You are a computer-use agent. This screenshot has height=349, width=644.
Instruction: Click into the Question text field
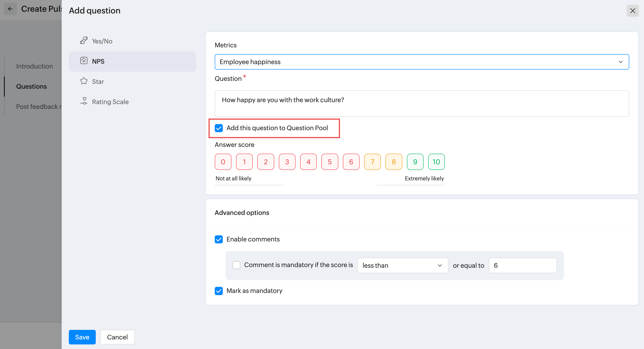(x=422, y=103)
